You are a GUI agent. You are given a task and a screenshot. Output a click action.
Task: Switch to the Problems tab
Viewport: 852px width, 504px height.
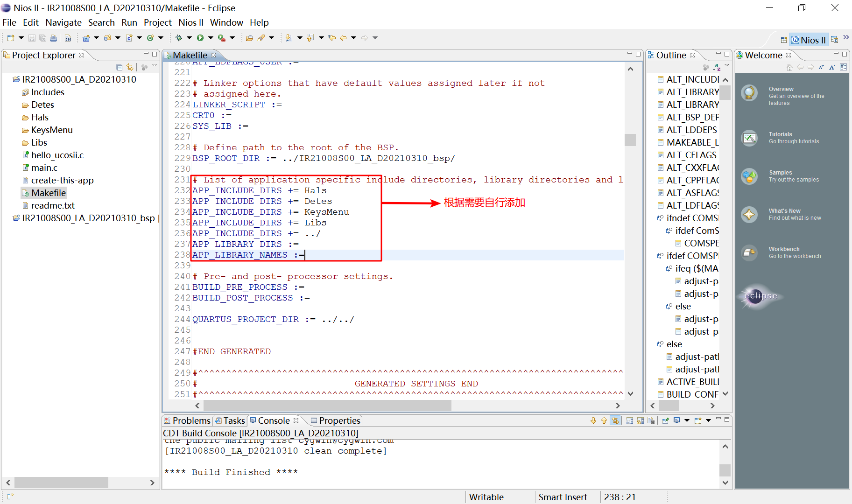tap(187, 420)
